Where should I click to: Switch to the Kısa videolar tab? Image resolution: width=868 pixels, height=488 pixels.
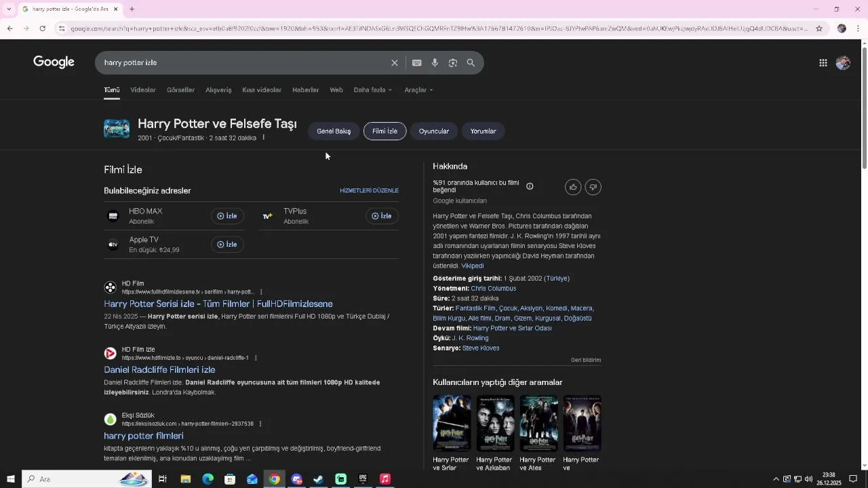[x=262, y=90]
